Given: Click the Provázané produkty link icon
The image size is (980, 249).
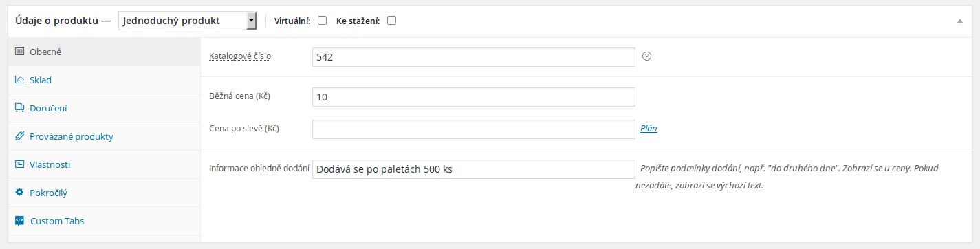Looking at the screenshot, I should 19,136.
